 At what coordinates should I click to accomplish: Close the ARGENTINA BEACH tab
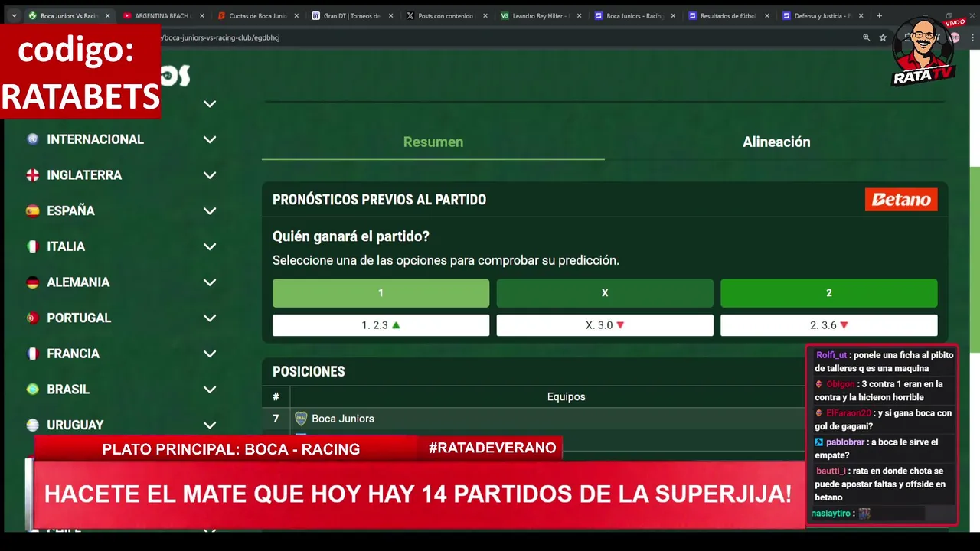click(202, 15)
